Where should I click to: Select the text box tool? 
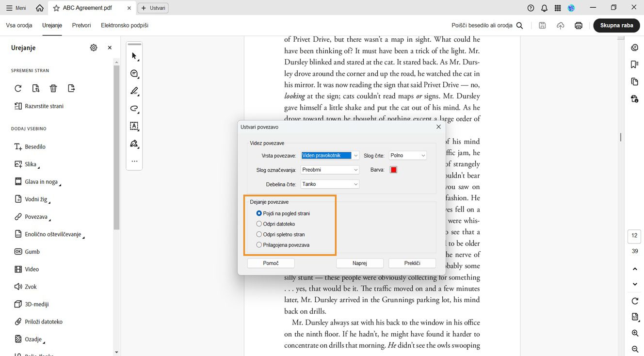tap(134, 126)
